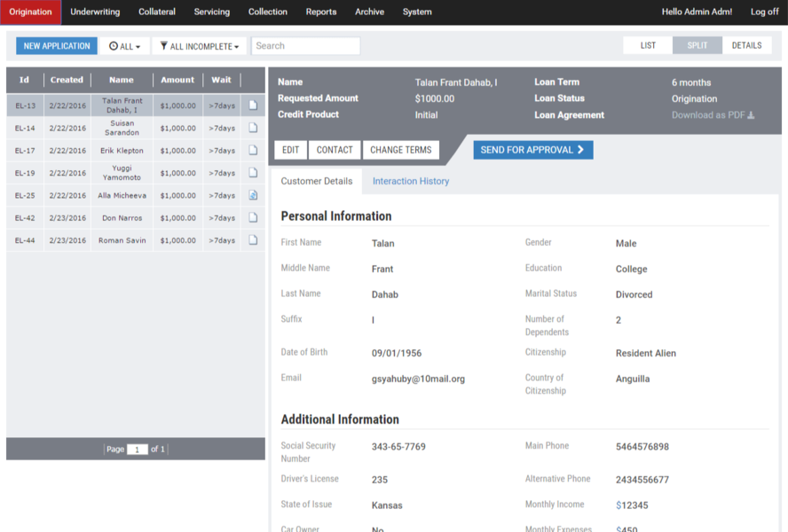Open document icon for EL-17 row

pos(253,150)
